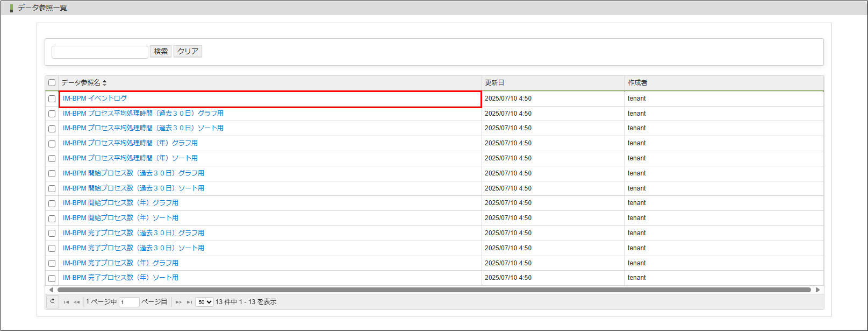The width and height of the screenshot is (868, 331).
Task: Check the box for プロセス平均処理時間（年）ソート用 row
Action: click(x=52, y=158)
